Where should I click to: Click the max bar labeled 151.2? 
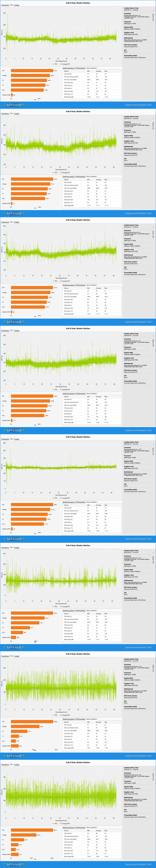pyautogui.click(x=32, y=71)
